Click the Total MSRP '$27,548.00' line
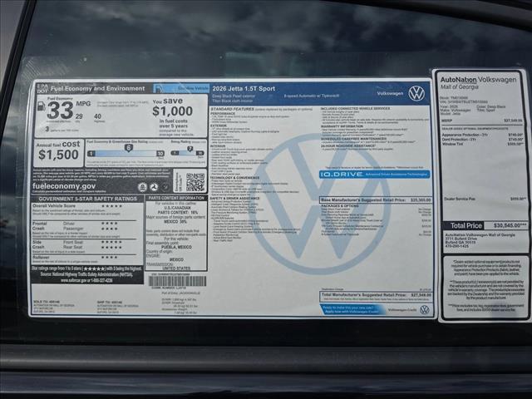Screen dimensions: 532x399 (377, 295)
